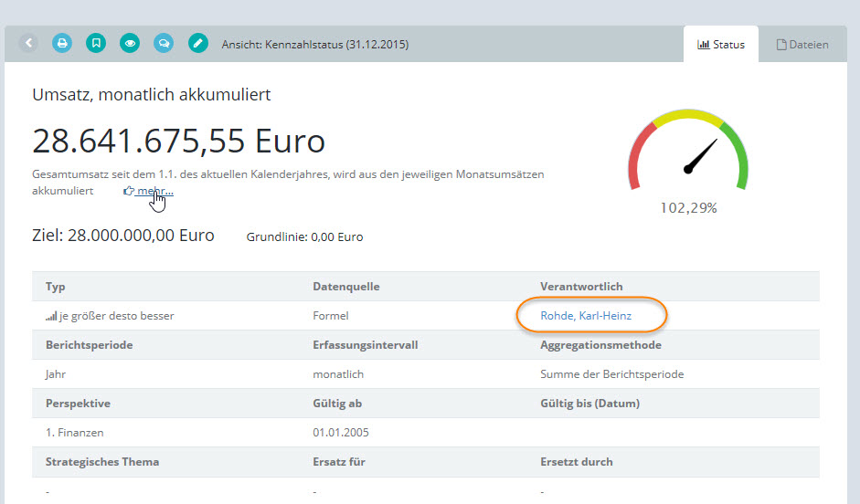
Task: Click the 28.641.675,55 Euro value
Action: click(179, 141)
